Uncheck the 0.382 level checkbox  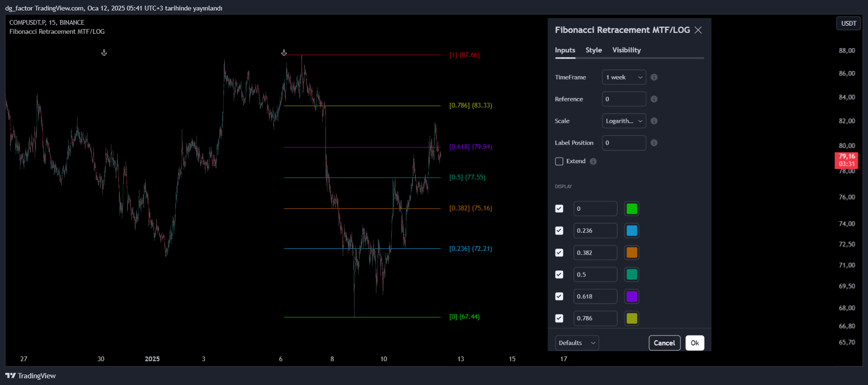[x=559, y=253]
